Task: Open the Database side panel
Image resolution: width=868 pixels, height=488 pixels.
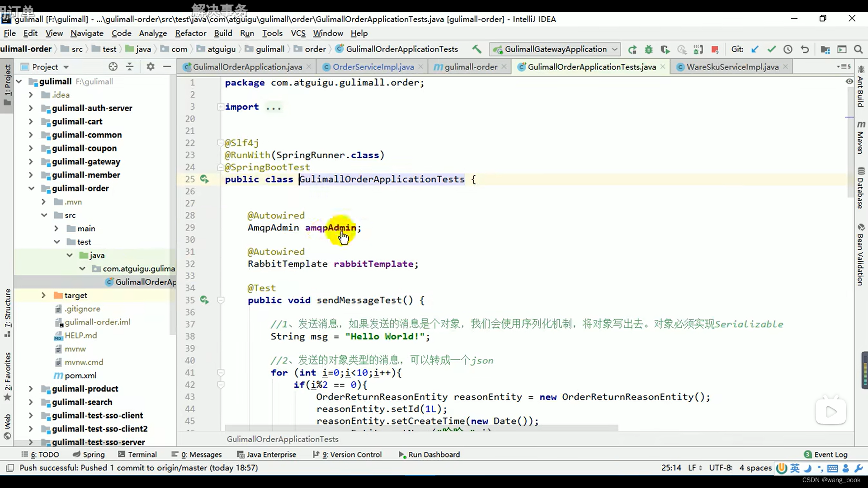Action: [x=861, y=188]
